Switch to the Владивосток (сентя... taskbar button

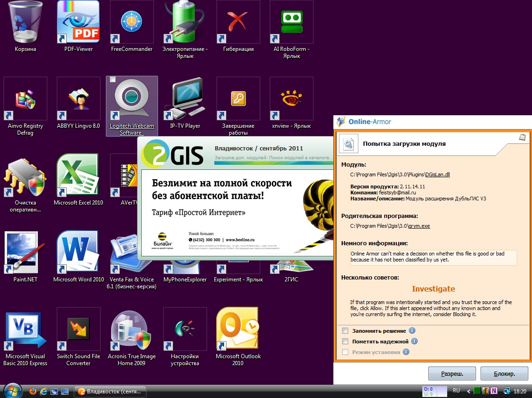pyautogui.click(x=110, y=392)
